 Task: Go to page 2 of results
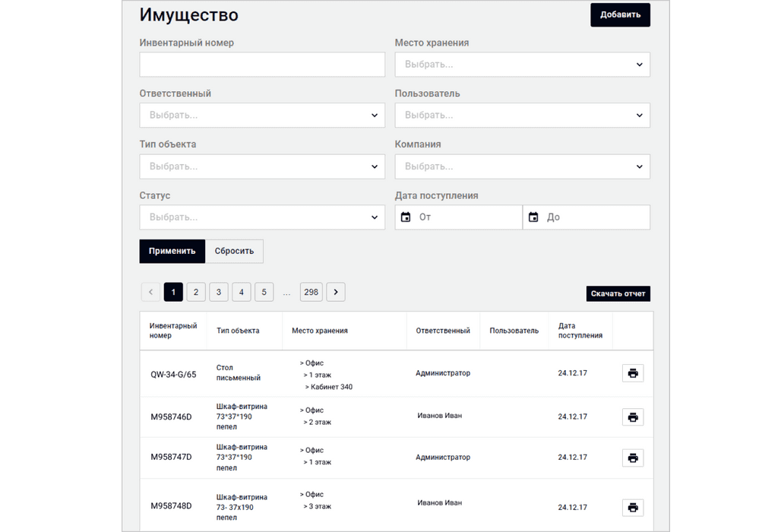click(196, 292)
